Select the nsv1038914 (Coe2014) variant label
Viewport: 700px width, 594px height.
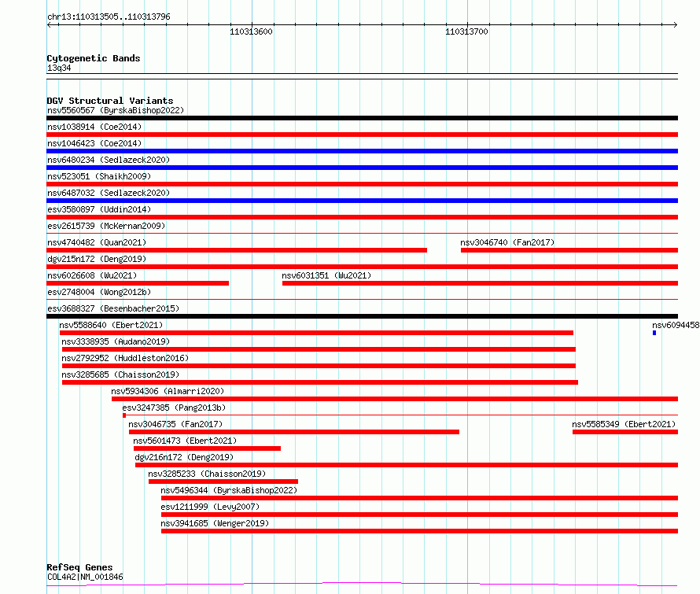click(x=94, y=127)
